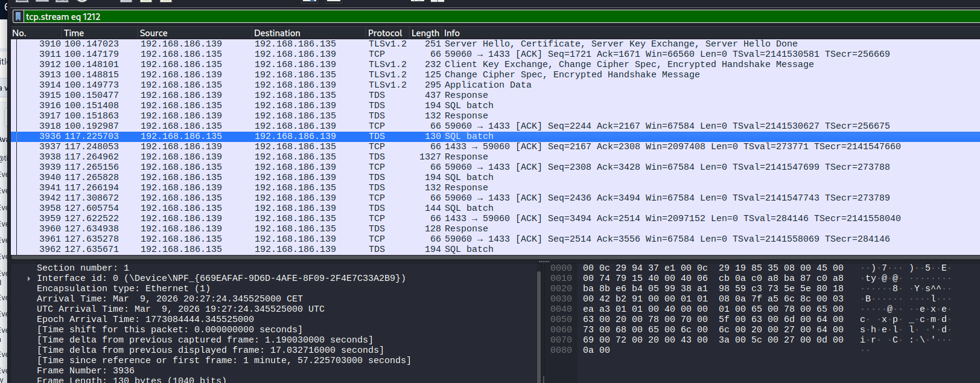Select packet 3911 TCP ACK row

(495, 54)
